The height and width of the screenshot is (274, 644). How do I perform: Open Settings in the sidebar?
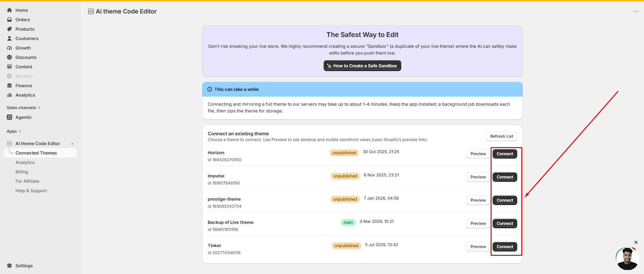(x=24, y=266)
